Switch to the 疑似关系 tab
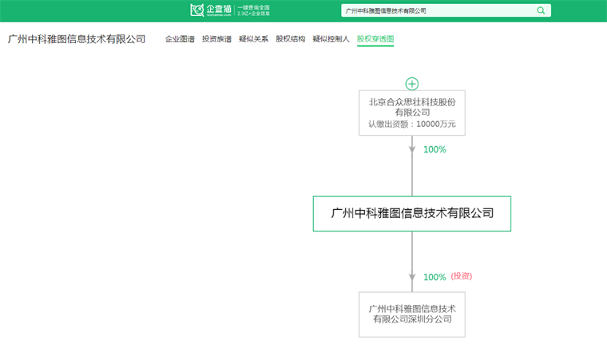Image resolution: width=607 pixels, height=364 pixels. point(253,39)
